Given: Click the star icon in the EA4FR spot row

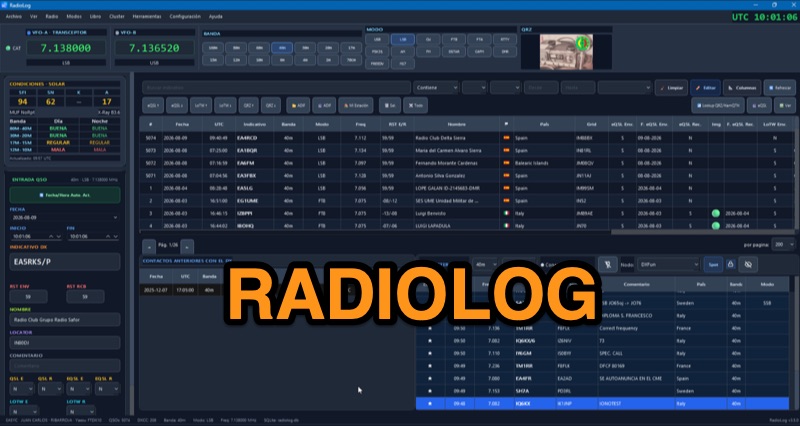Looking at the screenshot, I should point(430,379).
